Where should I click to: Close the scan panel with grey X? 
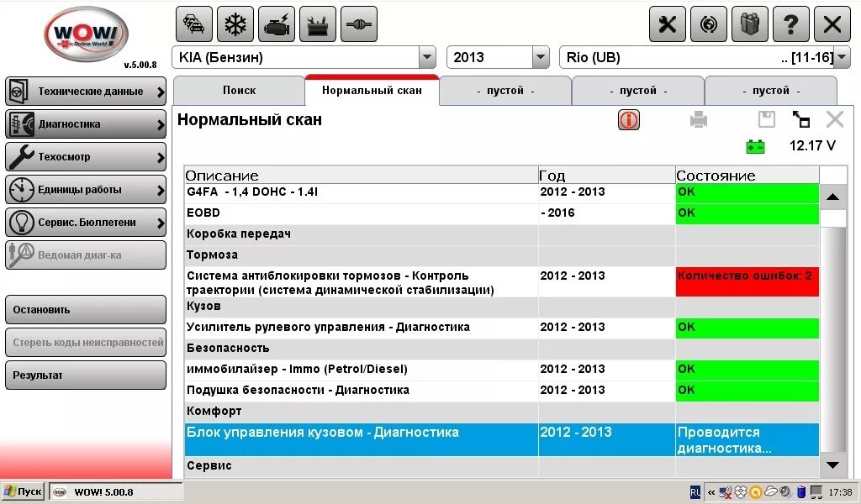835,119
